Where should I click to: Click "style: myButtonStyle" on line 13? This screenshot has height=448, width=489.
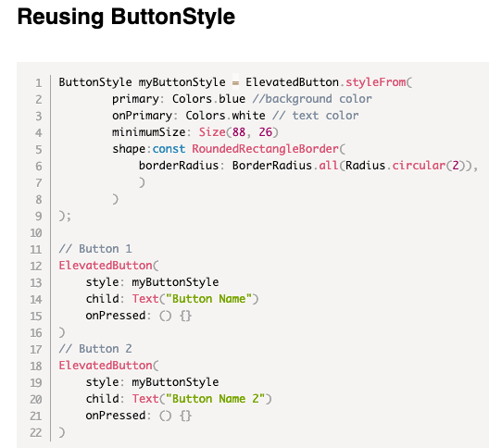152,282
